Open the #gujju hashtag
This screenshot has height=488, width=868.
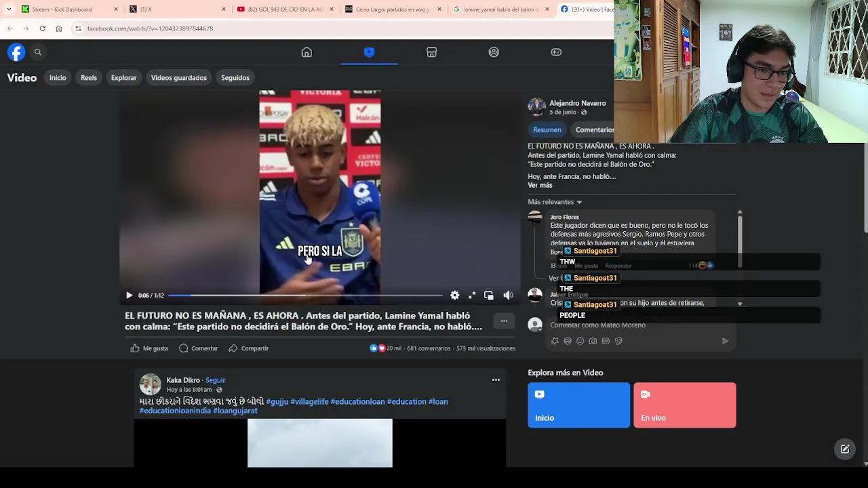(277, 401)
